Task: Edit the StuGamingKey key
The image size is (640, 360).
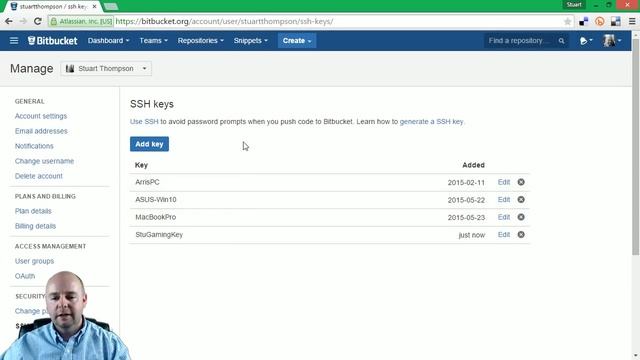Action: pos(504,235)
